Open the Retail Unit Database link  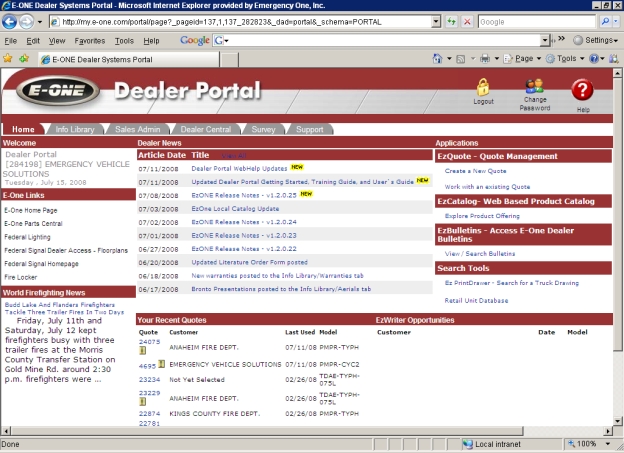click(x=476, y=301)
